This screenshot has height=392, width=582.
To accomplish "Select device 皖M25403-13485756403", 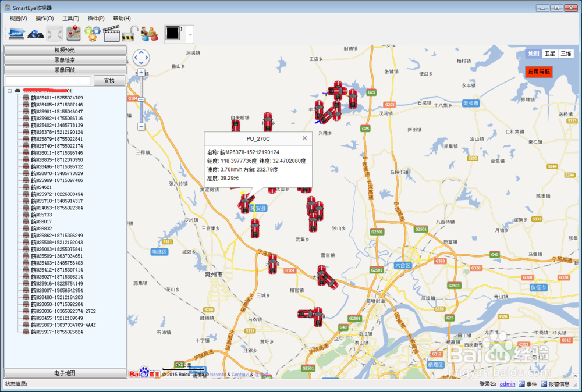I will click(57, 263).
